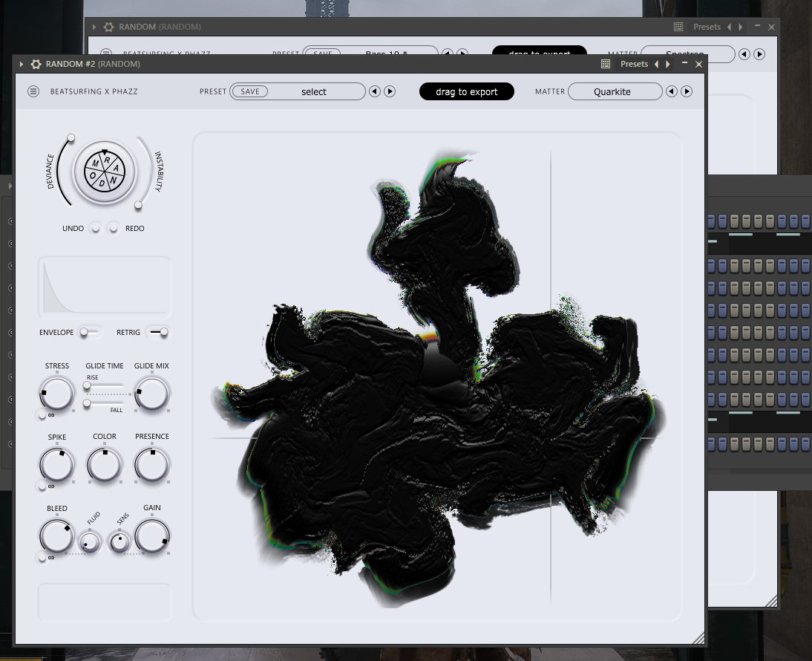Screen dimensions: 812x661
Task: Click the STRESS knob
Action: (x=57, y=394)
